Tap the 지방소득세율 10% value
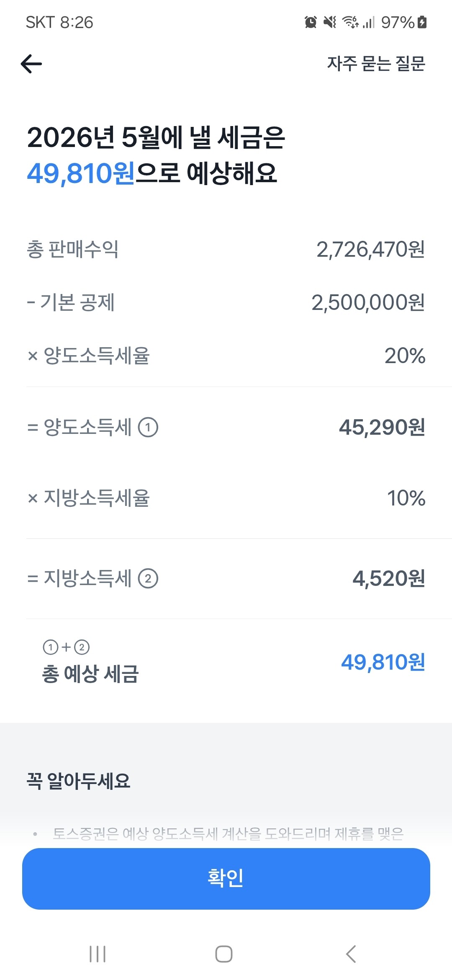The height and width of the screenshot is (980, 452). pyautogui.click(x=406, y=498)
